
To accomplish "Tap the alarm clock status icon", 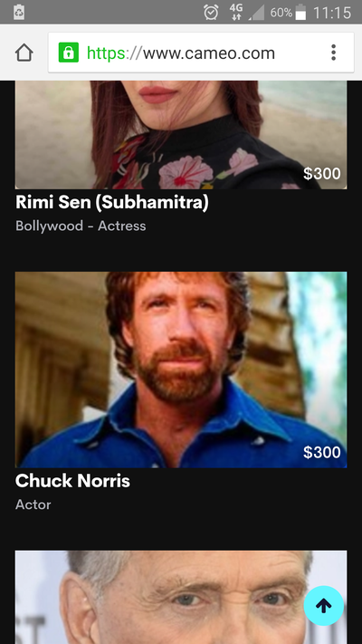I will pos(211,13).
